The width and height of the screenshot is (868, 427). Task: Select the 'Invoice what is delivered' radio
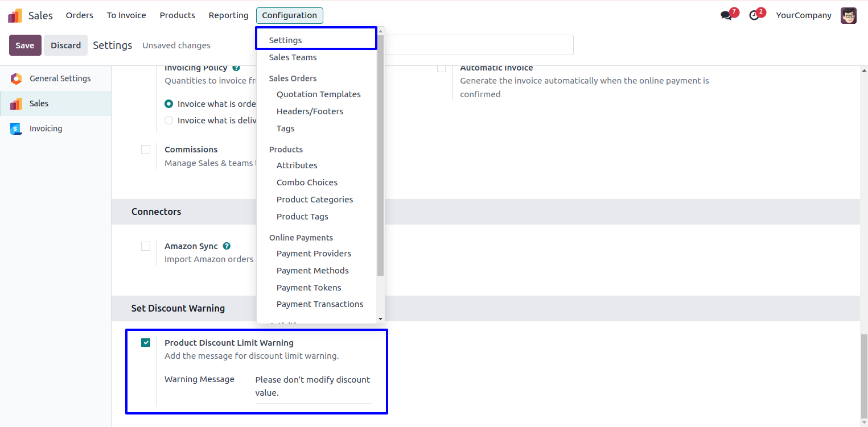tap(168, 121)
